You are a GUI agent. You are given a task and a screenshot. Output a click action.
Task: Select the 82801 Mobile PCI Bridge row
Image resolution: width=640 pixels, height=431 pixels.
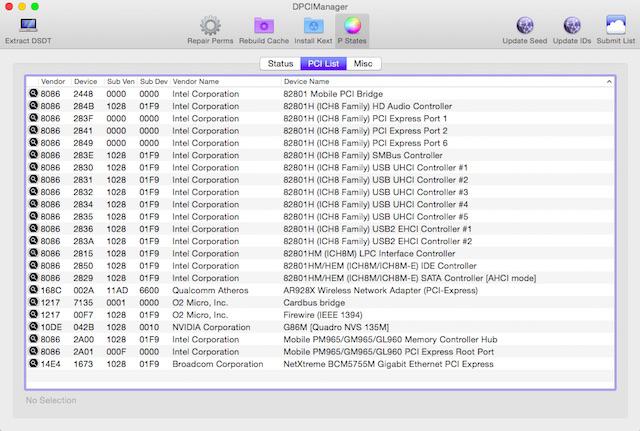pyautogui.click(x=320, y=93)
